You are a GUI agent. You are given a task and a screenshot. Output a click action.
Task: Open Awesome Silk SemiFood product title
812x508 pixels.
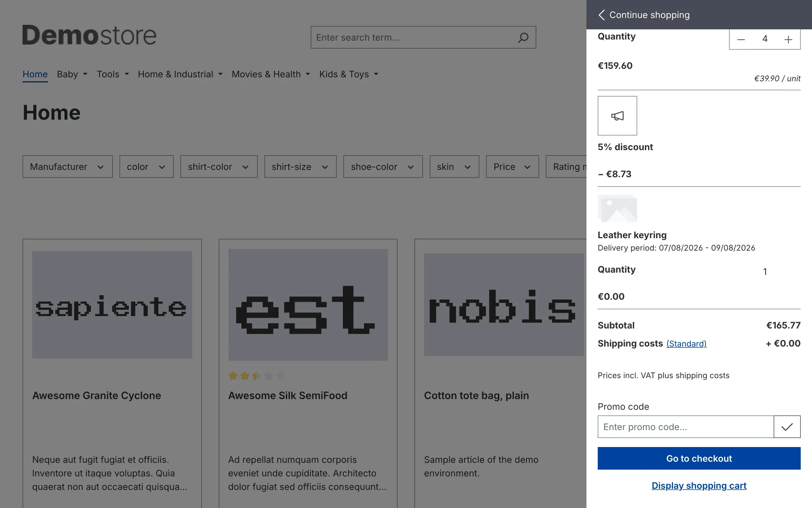coord(288,395)
